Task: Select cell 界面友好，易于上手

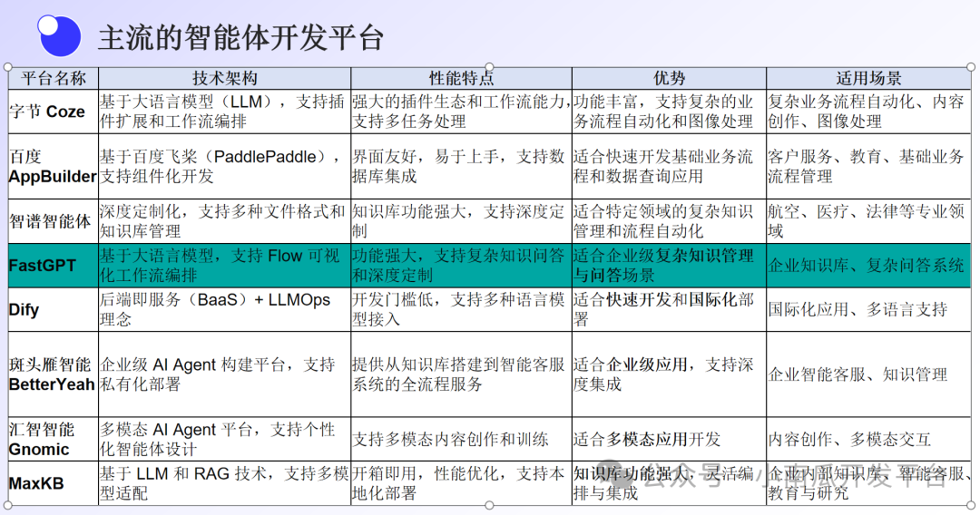Action: point(461,166)
